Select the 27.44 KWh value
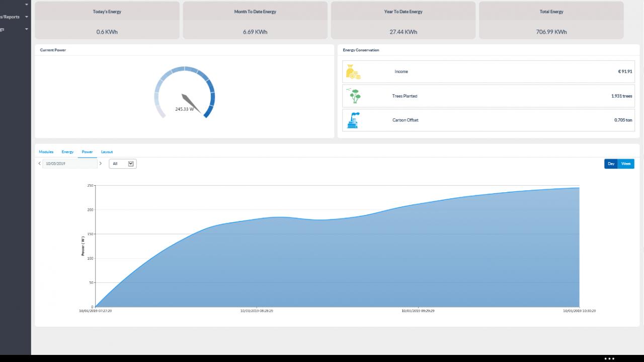The height and width of the screenshot is (362, 644). (x=403, y=32)
